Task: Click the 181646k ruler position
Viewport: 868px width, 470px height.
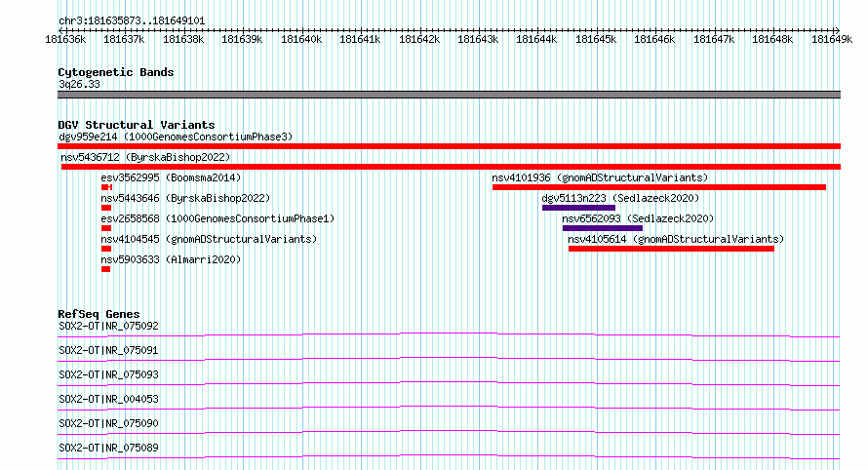Action: click(x=654, y=39)
